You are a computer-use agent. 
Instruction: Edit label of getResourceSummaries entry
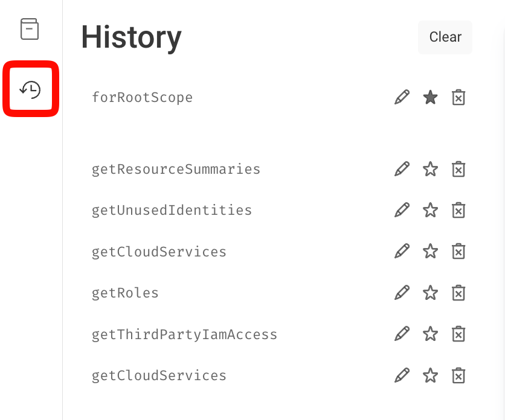click(x=402, y=169)
